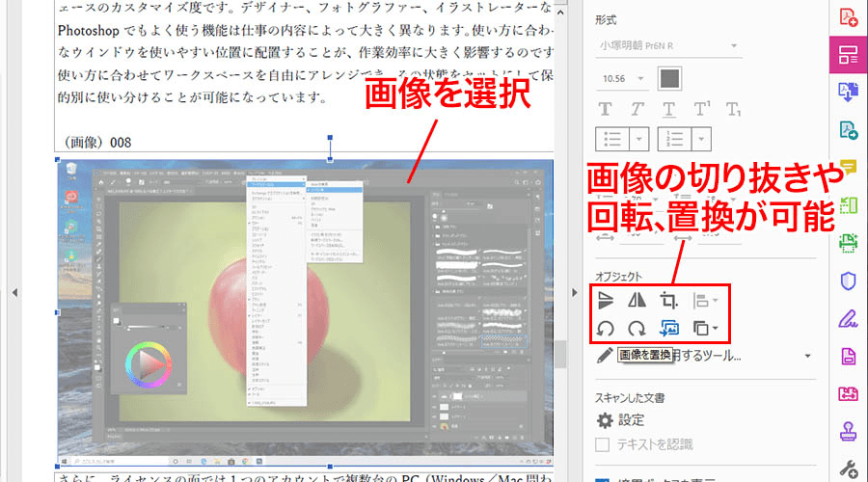The image size is (868, 482).
Task: Click the (画像) 008 caption text
Action: 97,143
